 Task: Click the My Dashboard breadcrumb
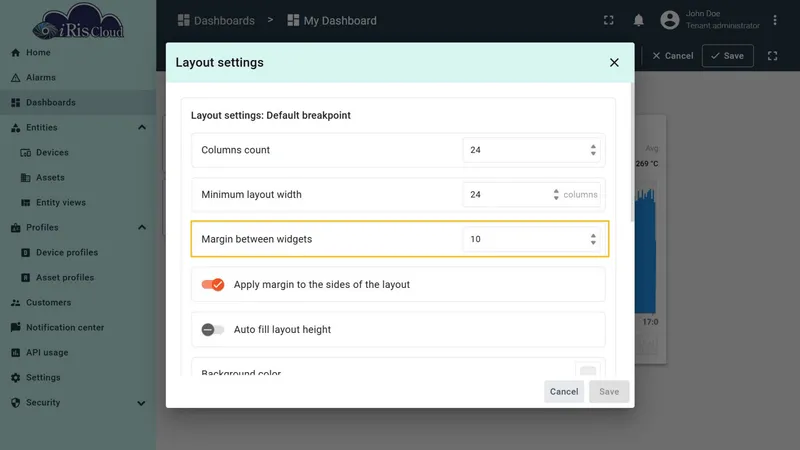pos(332,20)
